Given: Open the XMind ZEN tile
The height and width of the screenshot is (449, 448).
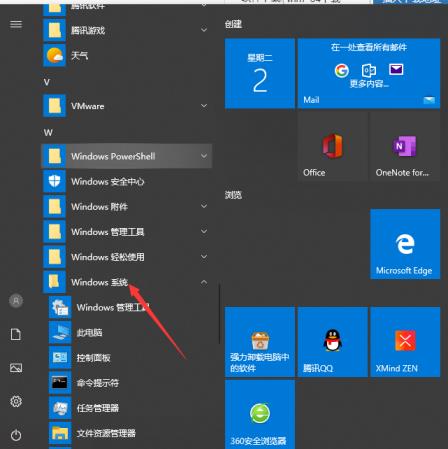Looking at the screenshot, I should pos(405,342).
